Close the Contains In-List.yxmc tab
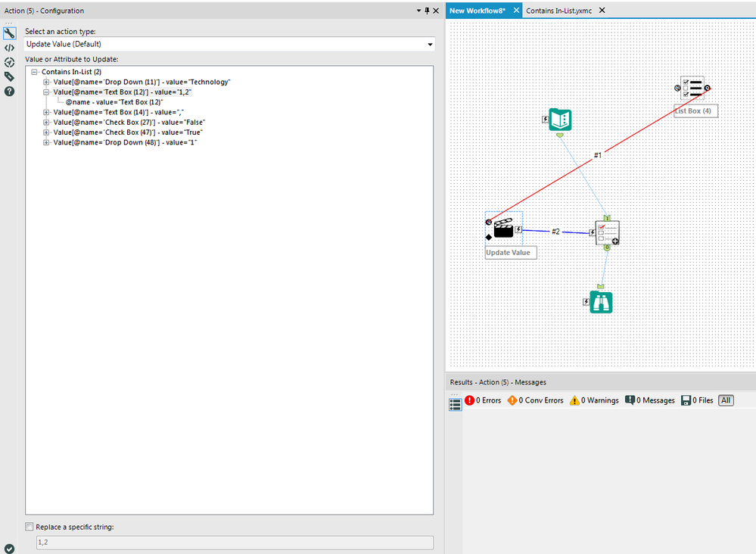Viewport: 756px width, 554px height. point(602,10)
